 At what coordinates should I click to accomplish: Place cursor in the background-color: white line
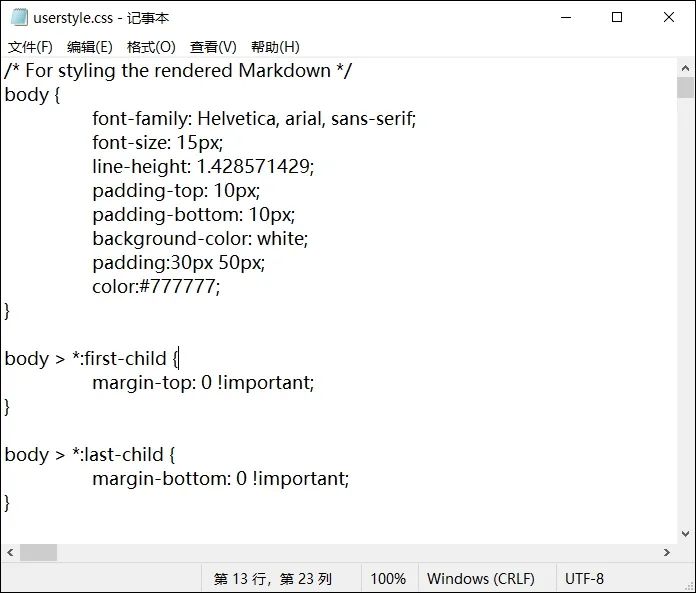coord(200,239)
